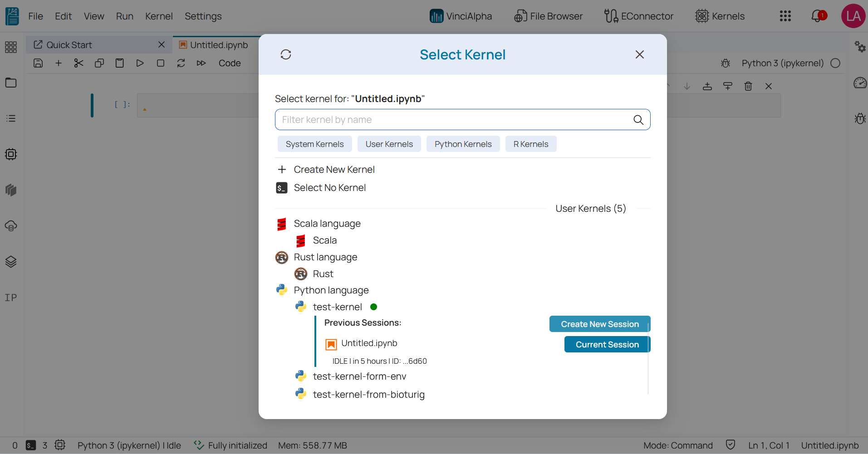Open the kernel chip sidebar panel
The height and width of the screenshot is (454, 868).
[x=11, y=154]
